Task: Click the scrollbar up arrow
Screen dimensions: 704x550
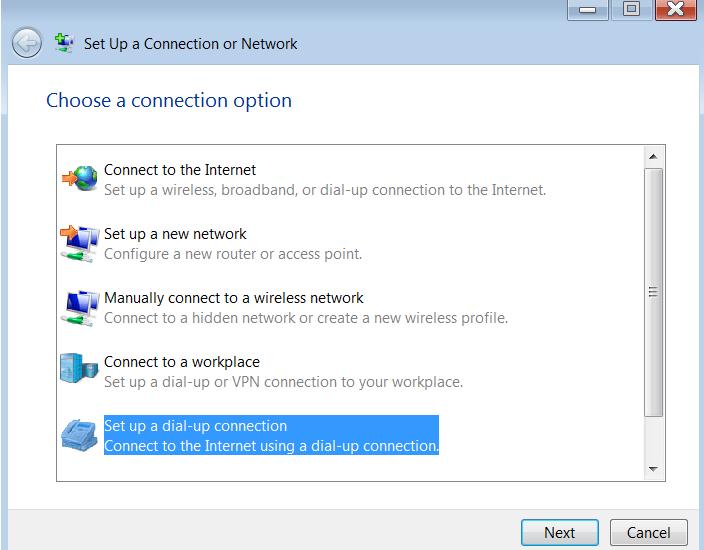Action: [x=653, y=157]
